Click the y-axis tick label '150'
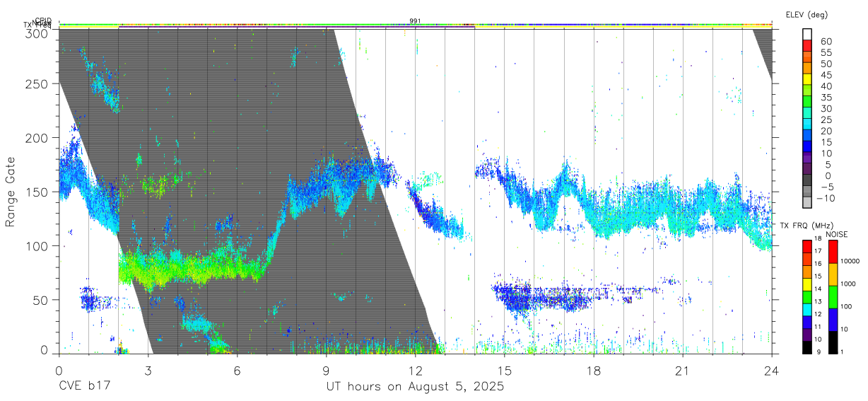868x401 pixels. point(37,192)
